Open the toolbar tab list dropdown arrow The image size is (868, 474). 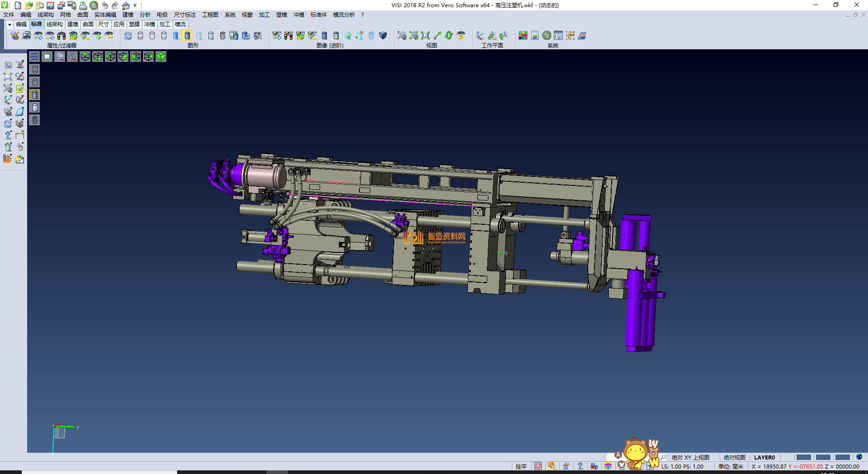tap(9, 24)
